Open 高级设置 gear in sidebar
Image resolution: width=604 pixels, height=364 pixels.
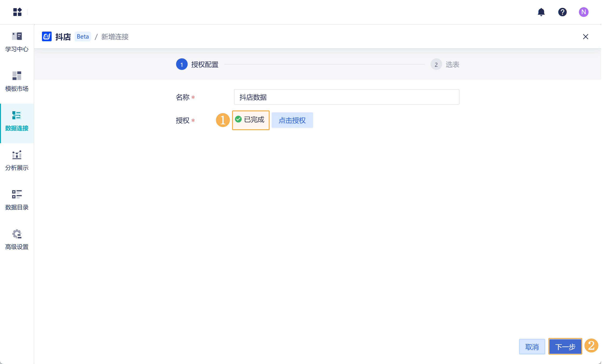[17, 239]
